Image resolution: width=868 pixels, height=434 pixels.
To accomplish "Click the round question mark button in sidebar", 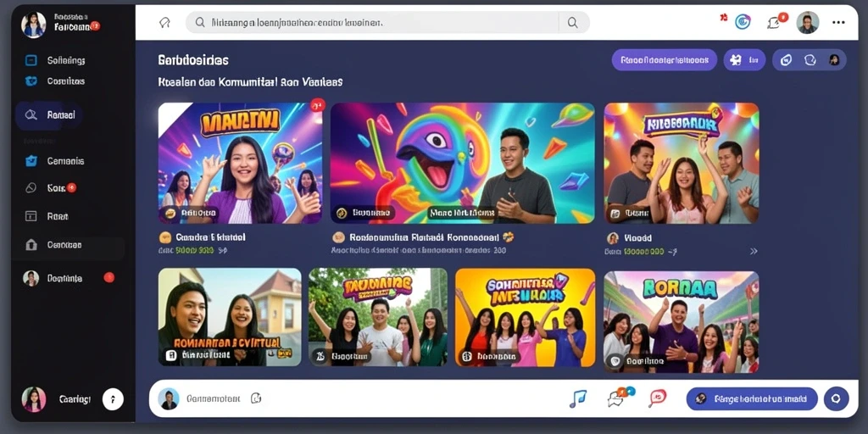I will (x=113, y=398).
